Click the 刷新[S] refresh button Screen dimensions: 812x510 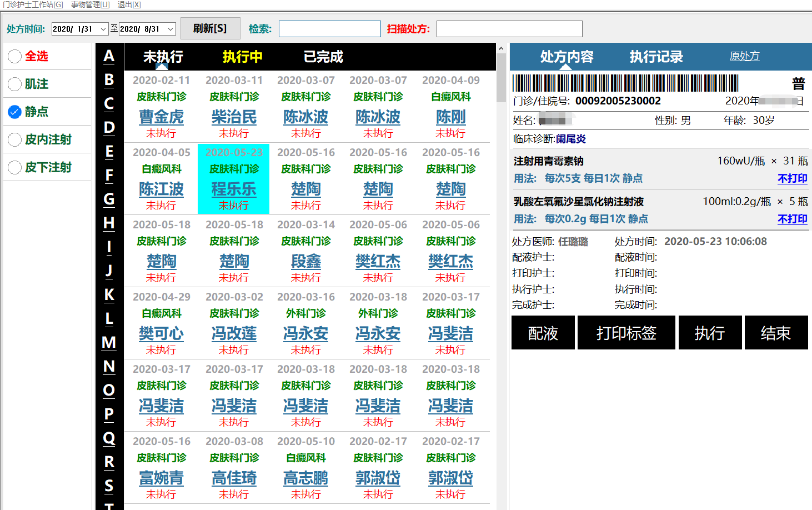pyautogui.click(x=210, y=28)
